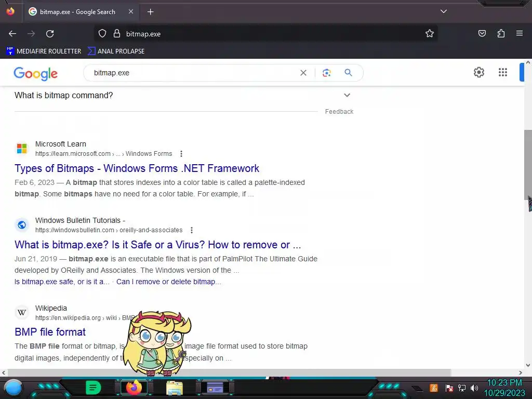Open File Explorer from taskbar

click(x=175, y=388)
